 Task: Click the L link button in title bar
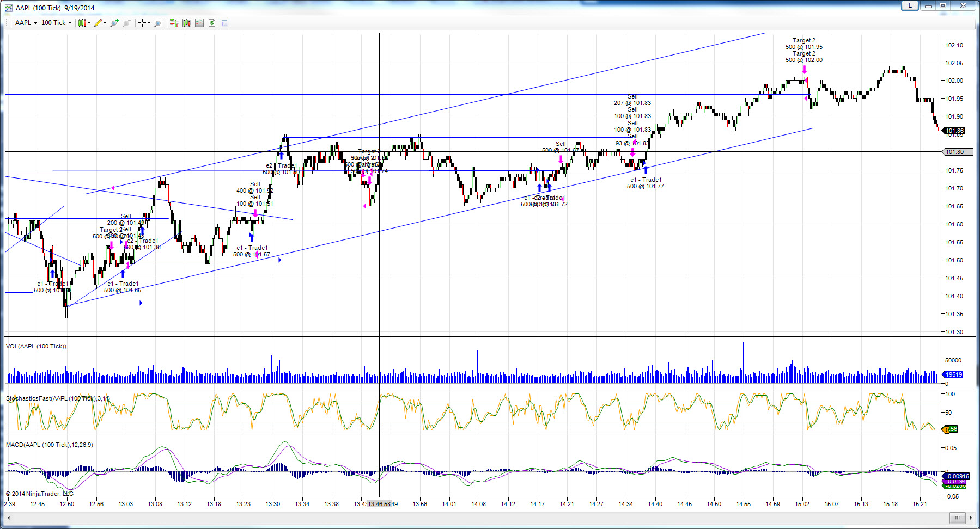pos(910,5)
